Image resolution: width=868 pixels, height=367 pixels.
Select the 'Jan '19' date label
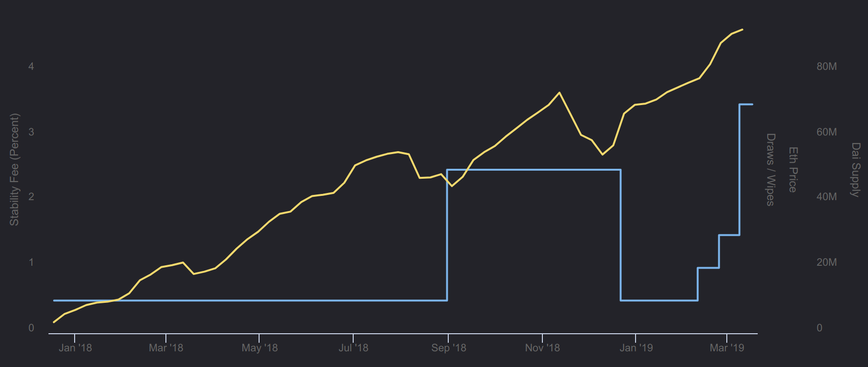coord(636,348)
